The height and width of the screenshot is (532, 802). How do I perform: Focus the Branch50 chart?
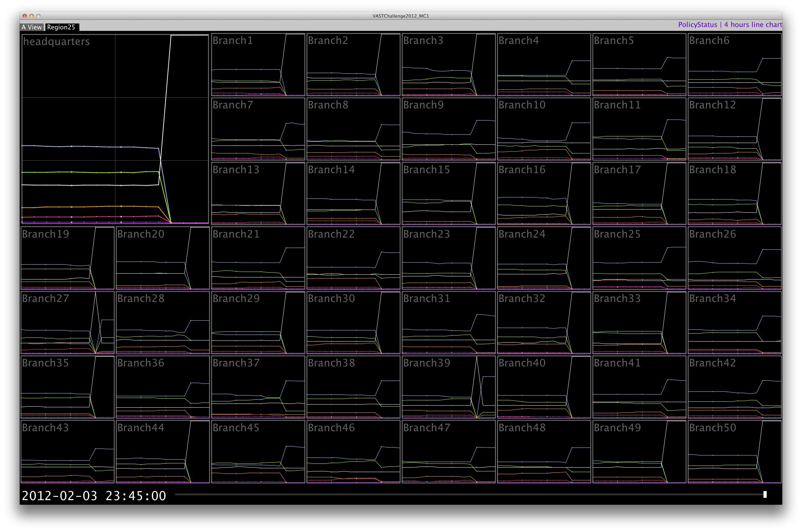click(x=735, y=452)
